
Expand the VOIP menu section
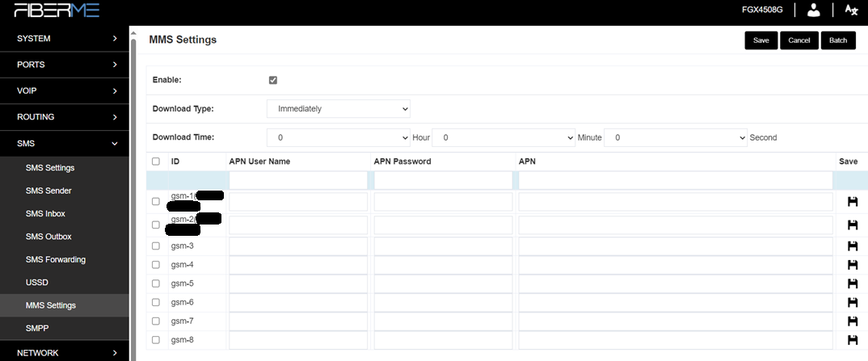pyautogui.click(x=64, y=90)
